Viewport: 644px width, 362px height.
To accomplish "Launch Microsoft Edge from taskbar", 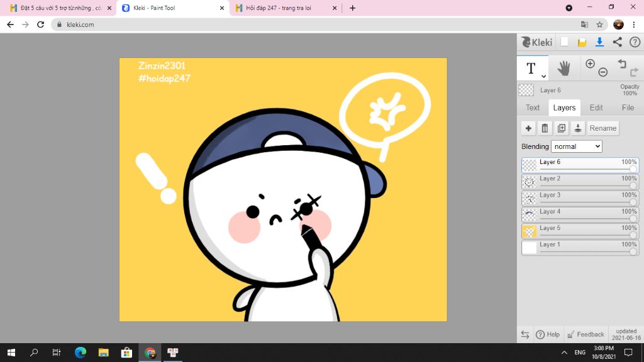I will [x=80, y=352].
